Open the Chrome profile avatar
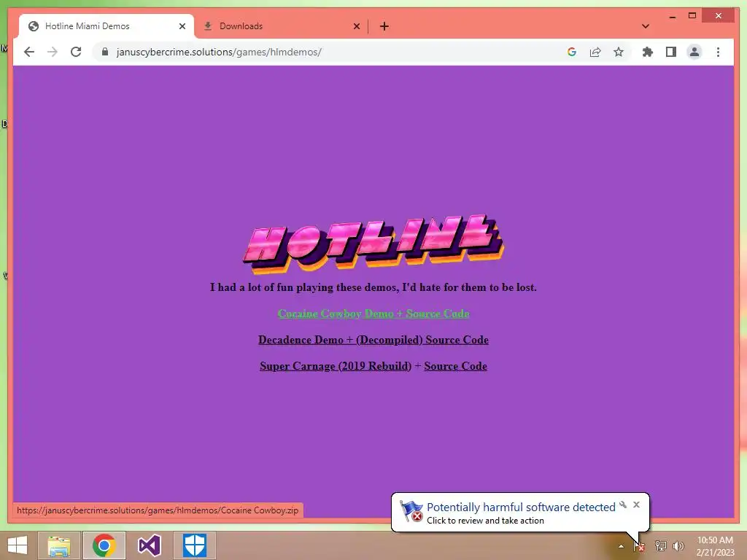This screenshot has width=747, height=560. pos(694,52)
